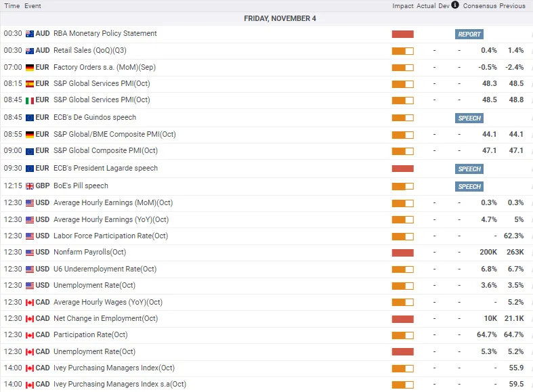Click the Canadian flag beside Ivey Purchasing Managers Index(Oct)
This screenshot has height=392, width=533.
coord(30,368)
